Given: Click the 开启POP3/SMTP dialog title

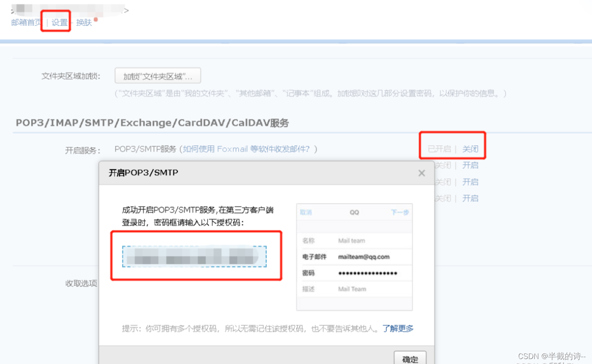Looking at the screenshot, I should pos(143,172).
